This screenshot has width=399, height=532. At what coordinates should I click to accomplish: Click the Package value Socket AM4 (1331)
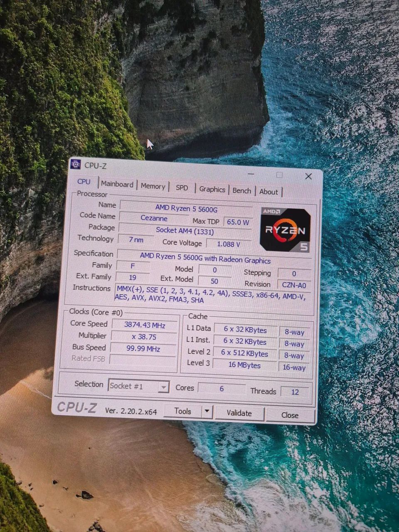click(185, 231)
